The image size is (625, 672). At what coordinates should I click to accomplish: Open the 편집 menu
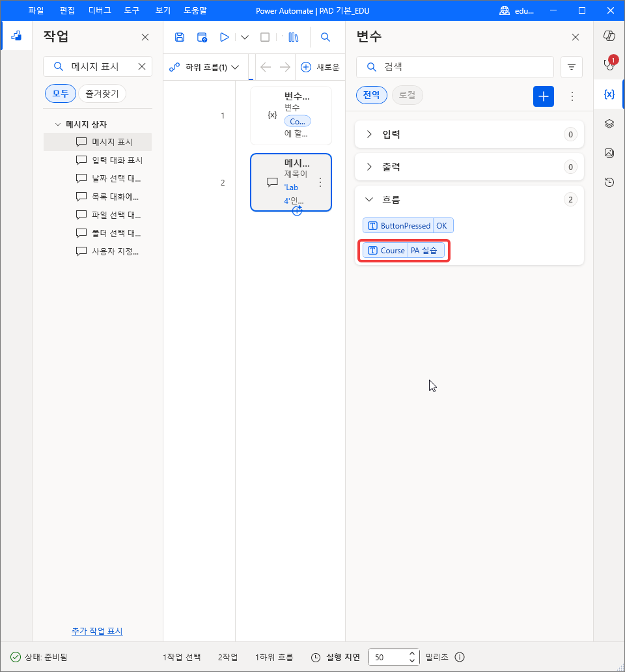click(67, 10)
